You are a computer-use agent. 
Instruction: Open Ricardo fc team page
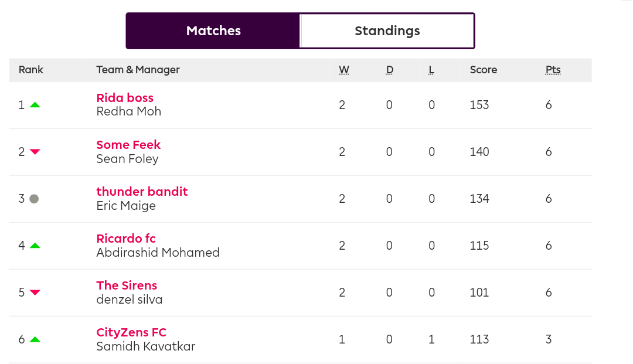[126, 238]
